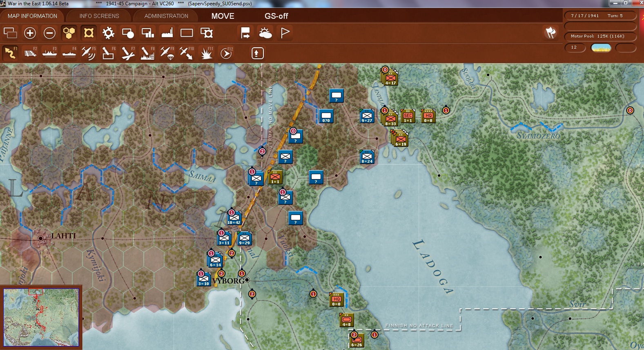Click the value 12 box
Screen dimensions: 644x350
(575, 48)
